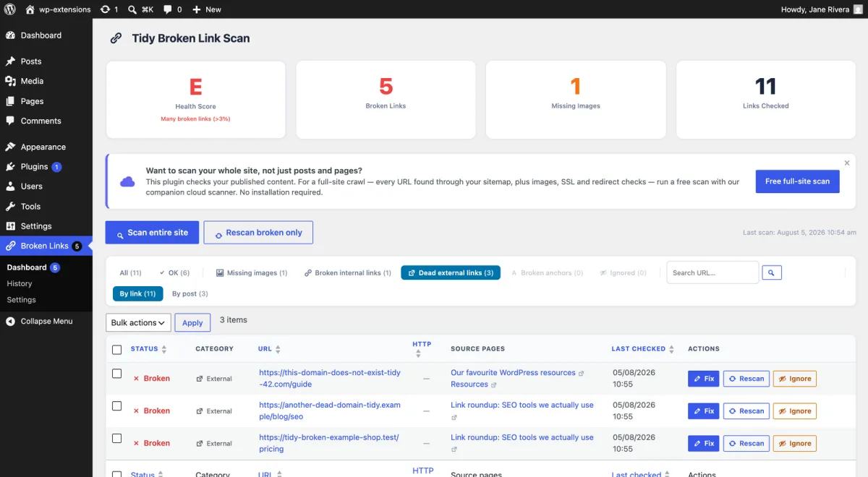Image resolution: width=868 pixels, height=477 pixels.
Task: Click the Jane Rivera avatar
Action: [858, 9]
